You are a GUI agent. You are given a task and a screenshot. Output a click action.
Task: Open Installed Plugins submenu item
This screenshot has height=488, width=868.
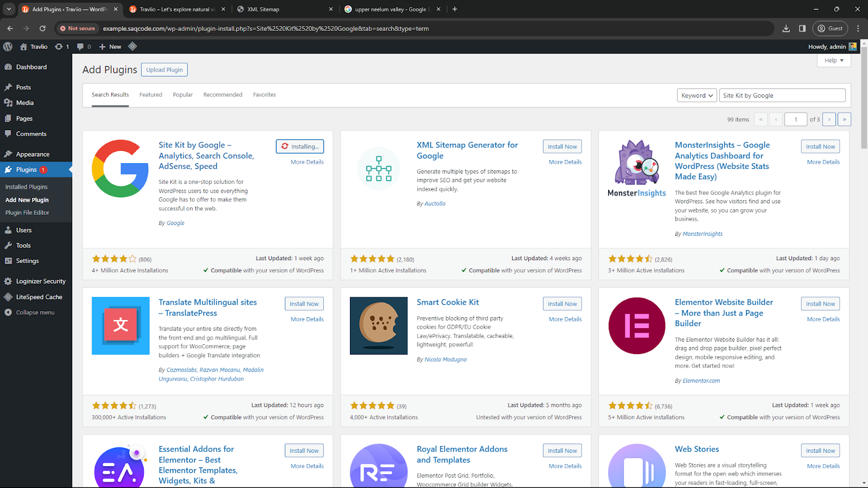[27, 187]
